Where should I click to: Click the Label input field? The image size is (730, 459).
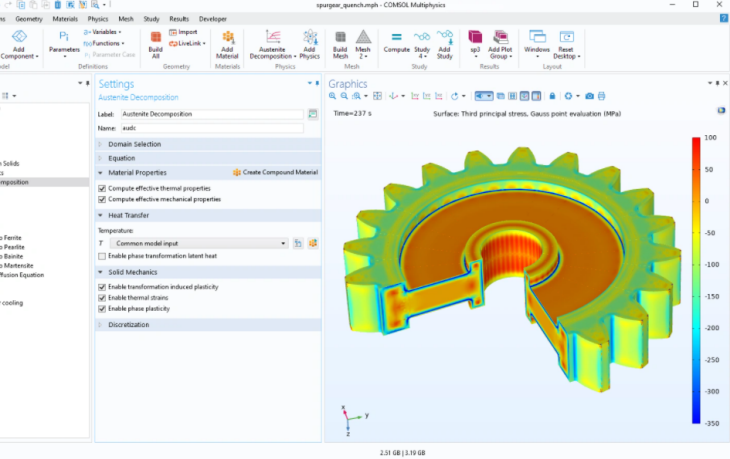(x=212, y=114)
